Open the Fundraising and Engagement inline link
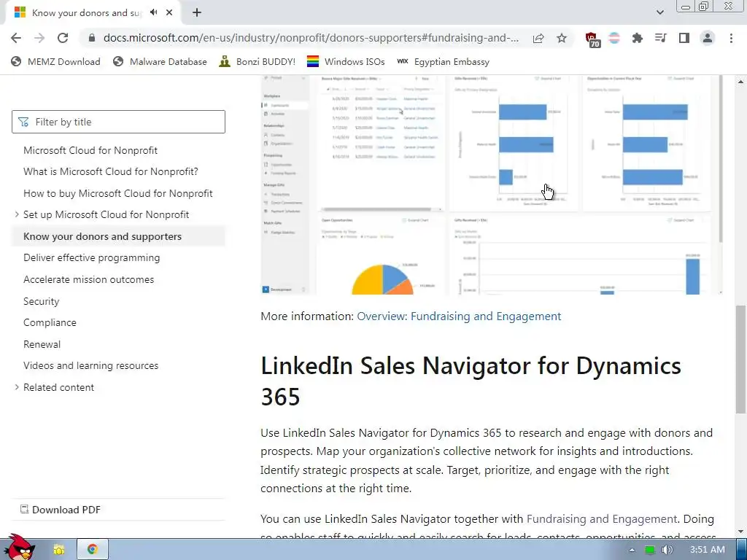Image resolution: width=747 pixels, height=560 pixels. click(x=602, y=518)
